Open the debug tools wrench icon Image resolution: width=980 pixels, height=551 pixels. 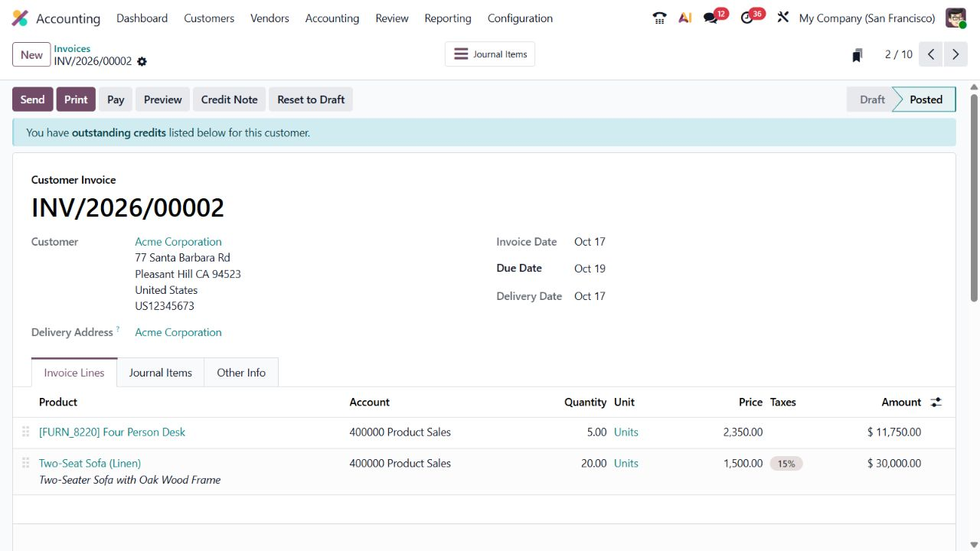(x=782, y=18)
